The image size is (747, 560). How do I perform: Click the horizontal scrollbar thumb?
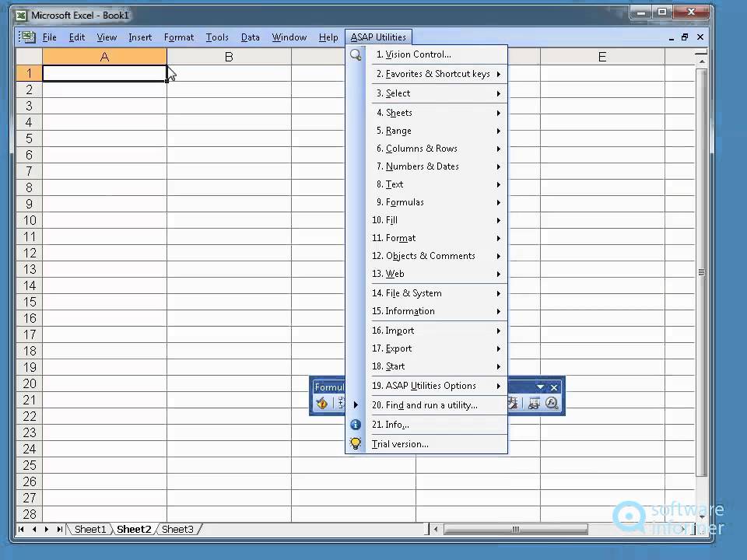coord(515,529)
